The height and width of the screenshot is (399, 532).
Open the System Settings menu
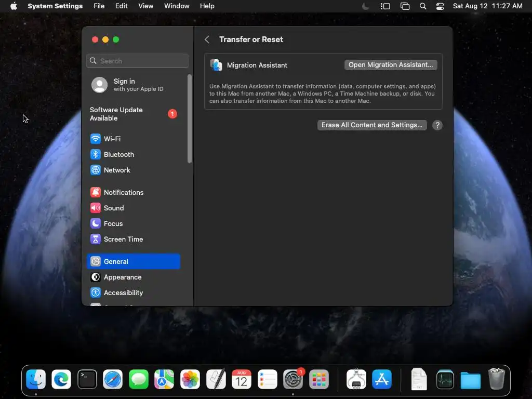pyautogui.click(x=55, y=6)
